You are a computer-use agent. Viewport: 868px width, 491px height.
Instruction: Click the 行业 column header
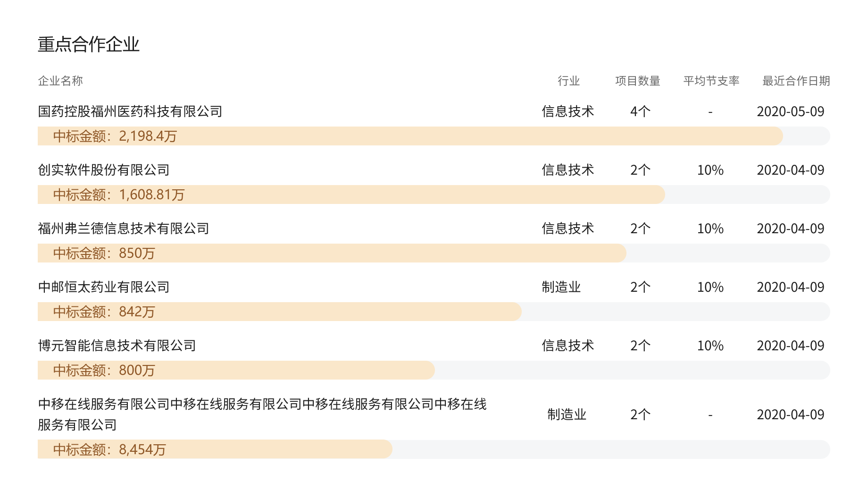(568, 81)
